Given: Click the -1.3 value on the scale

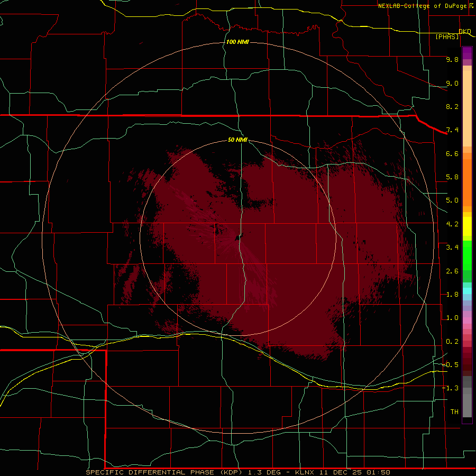Looking at the screenshot, I should (450, 388).
